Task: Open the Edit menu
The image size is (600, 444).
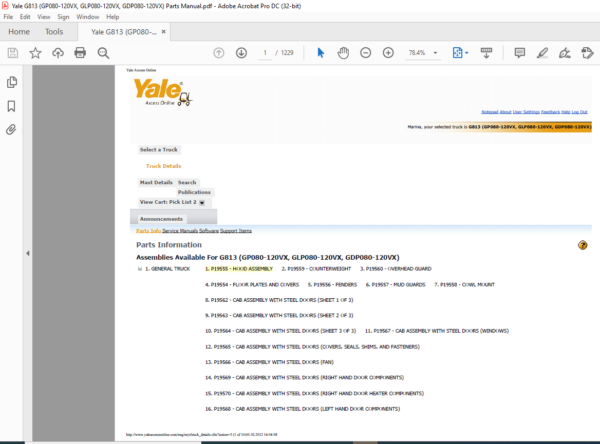Action: tap(25, 17)
